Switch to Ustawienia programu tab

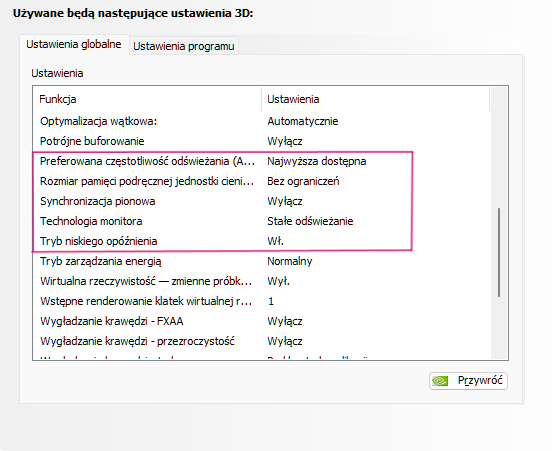184,46
